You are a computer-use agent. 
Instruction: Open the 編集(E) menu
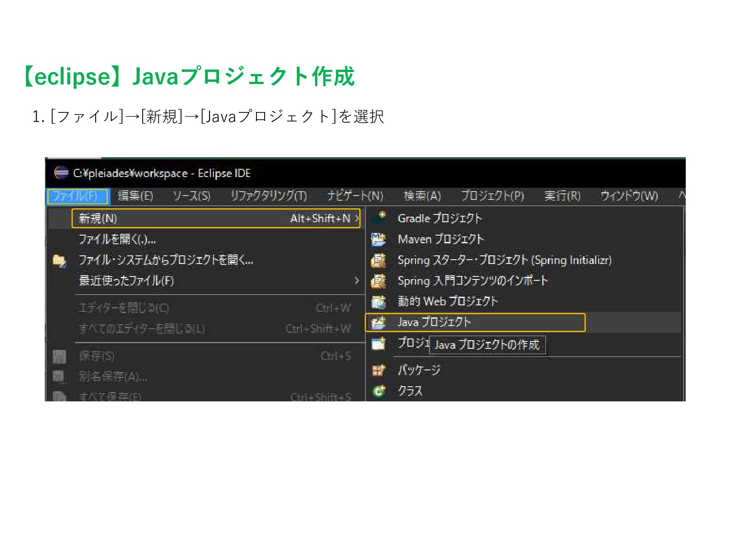pyautogui.click(x=135, y=196)
